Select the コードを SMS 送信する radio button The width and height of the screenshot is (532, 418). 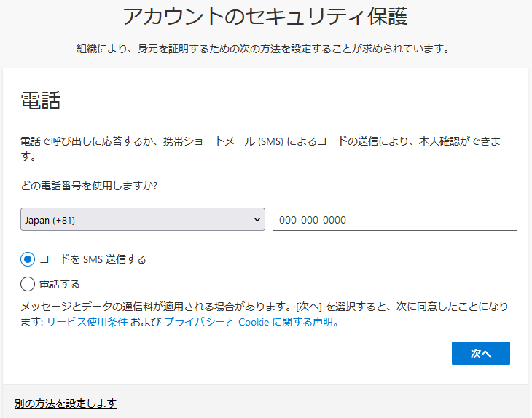click(x=28, y=259)
